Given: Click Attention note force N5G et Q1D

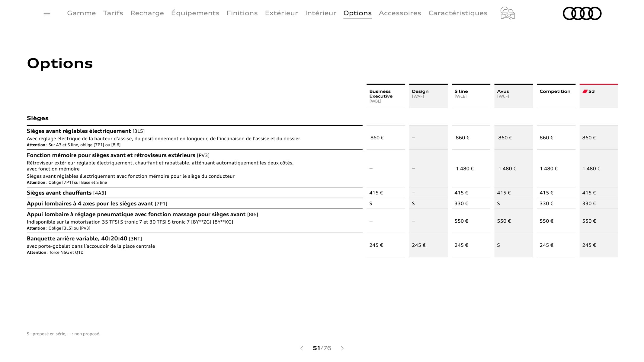Looking at the screenshot, I should (55, 252).
